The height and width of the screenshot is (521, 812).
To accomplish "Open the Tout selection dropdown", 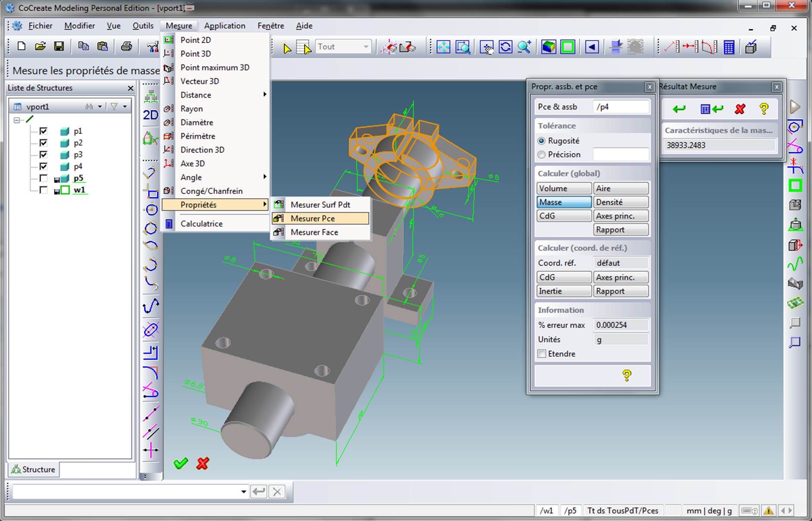I will pyautogui.click(x=366, y=46).
